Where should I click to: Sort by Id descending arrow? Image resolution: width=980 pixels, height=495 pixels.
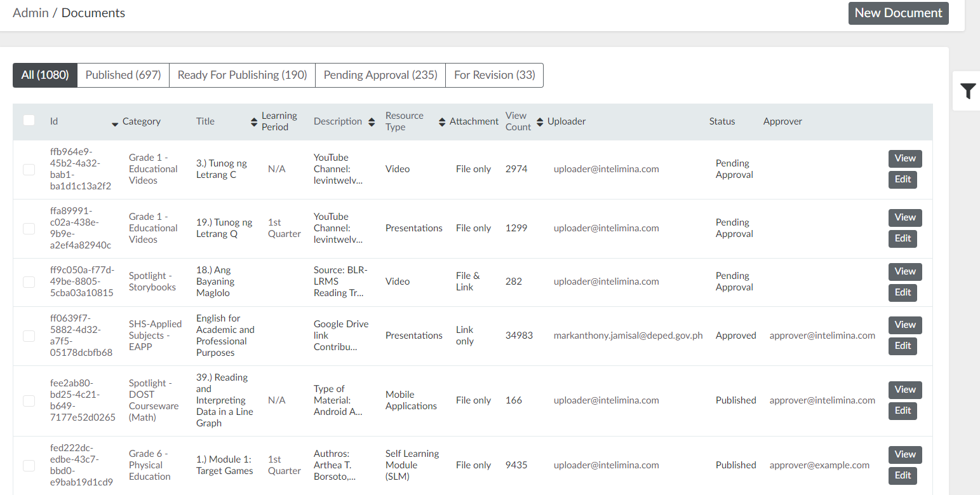[115, 124]
